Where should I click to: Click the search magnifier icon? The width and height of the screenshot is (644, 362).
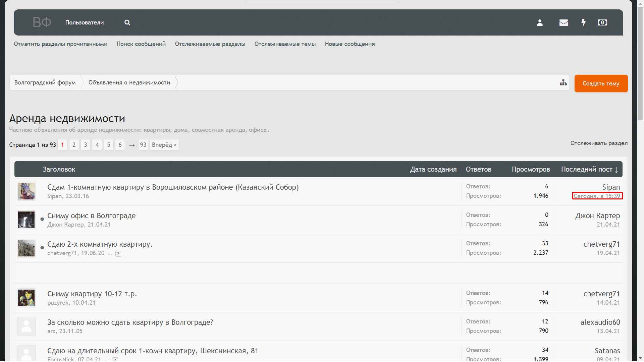coord(127,22)
